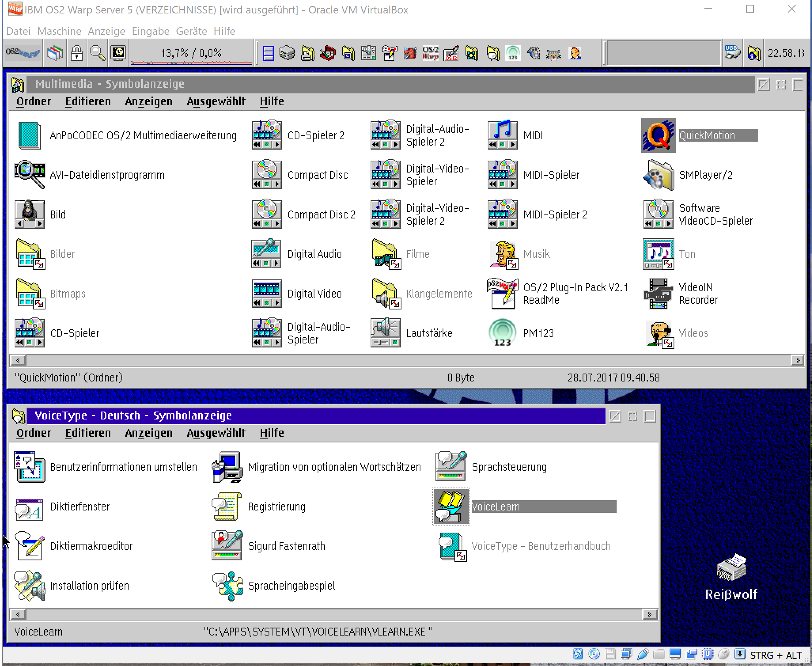The image size is (812, 666).
Task: Click the VirtualBox STRG + ALT host key indicator
Action: click(x=776, y=655)
